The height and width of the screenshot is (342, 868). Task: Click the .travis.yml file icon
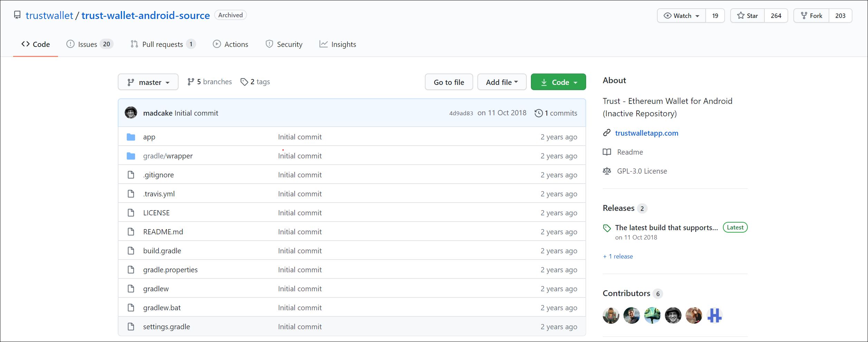coord(131,194)
